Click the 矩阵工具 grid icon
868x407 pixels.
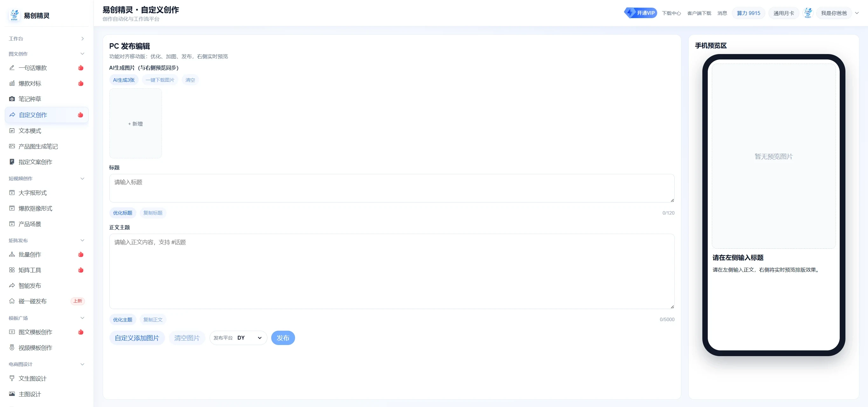coord(12,270)
